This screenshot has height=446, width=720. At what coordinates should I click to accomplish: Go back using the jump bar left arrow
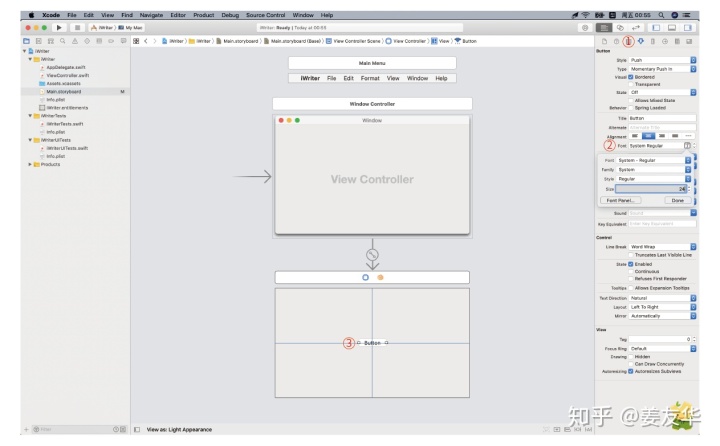pos(146,41)
